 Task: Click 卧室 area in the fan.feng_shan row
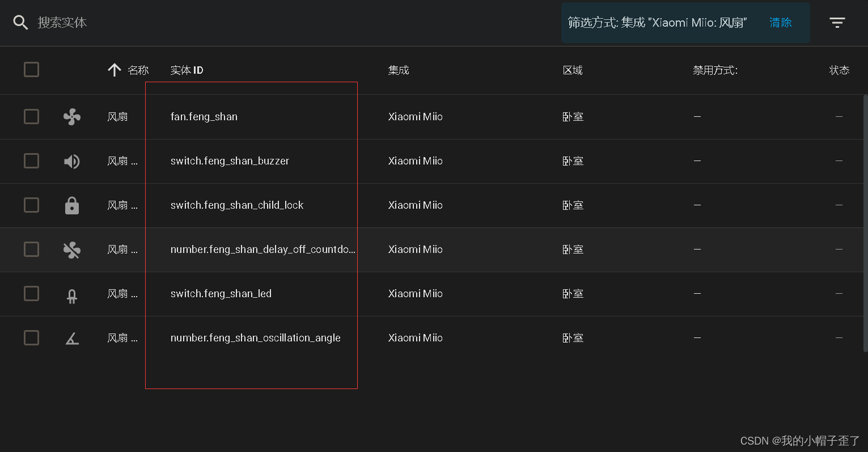tap(573, 117)
